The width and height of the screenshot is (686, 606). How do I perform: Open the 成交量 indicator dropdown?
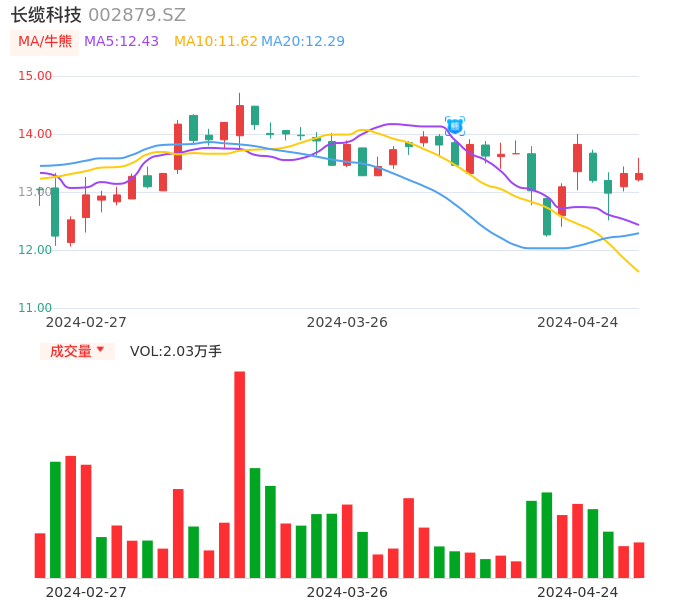click(x=71, y=351)
